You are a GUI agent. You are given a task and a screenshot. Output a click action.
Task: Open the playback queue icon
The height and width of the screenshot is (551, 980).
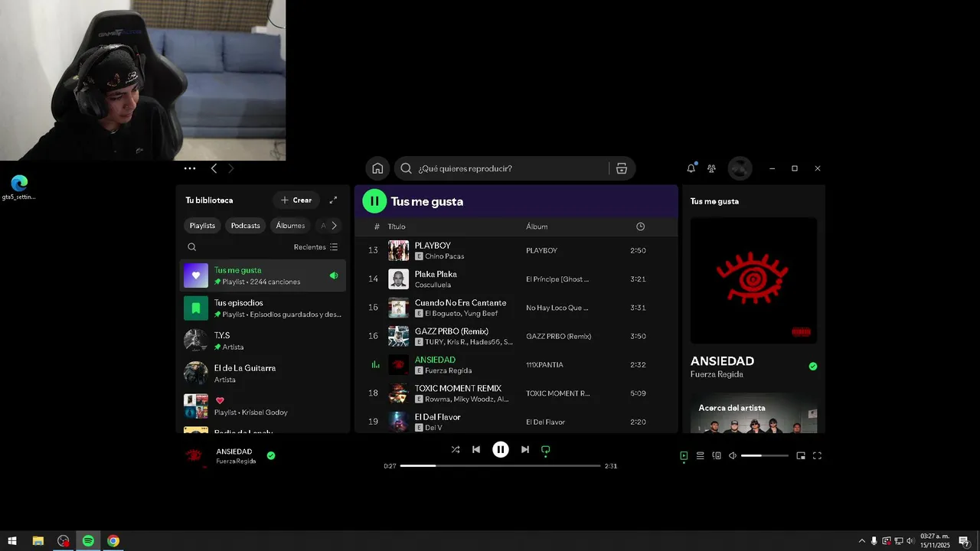[700, 455]
